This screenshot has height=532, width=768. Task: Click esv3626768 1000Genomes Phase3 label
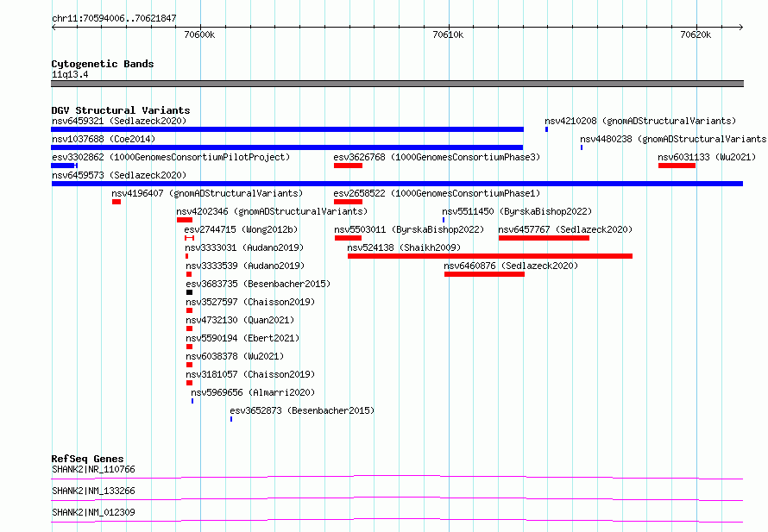point(437,157)
